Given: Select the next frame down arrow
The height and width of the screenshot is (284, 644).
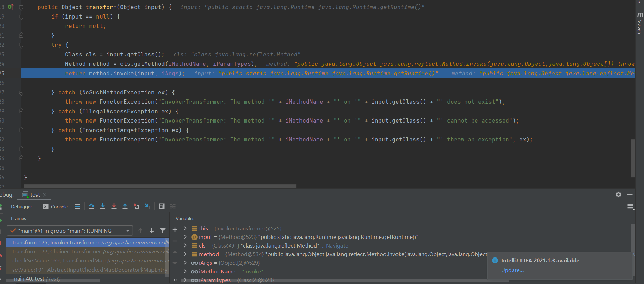Looking at the screenshot, I should [x=151, y=231].
